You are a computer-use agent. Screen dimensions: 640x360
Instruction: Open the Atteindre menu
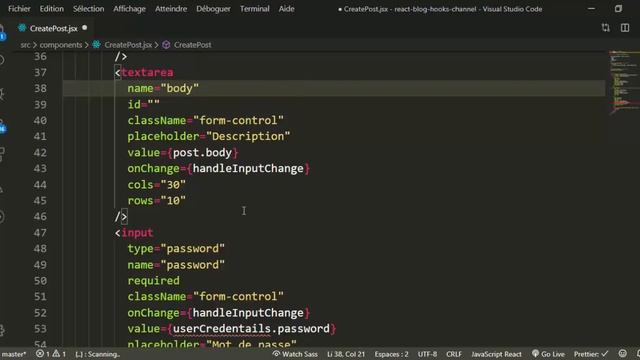coord(171,9)
